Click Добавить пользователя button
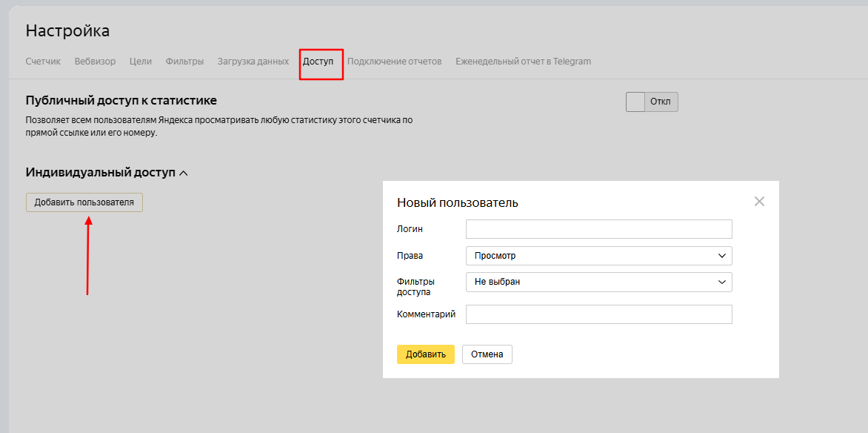This screenshot has width=868, height=433. [x=84, y=202]
